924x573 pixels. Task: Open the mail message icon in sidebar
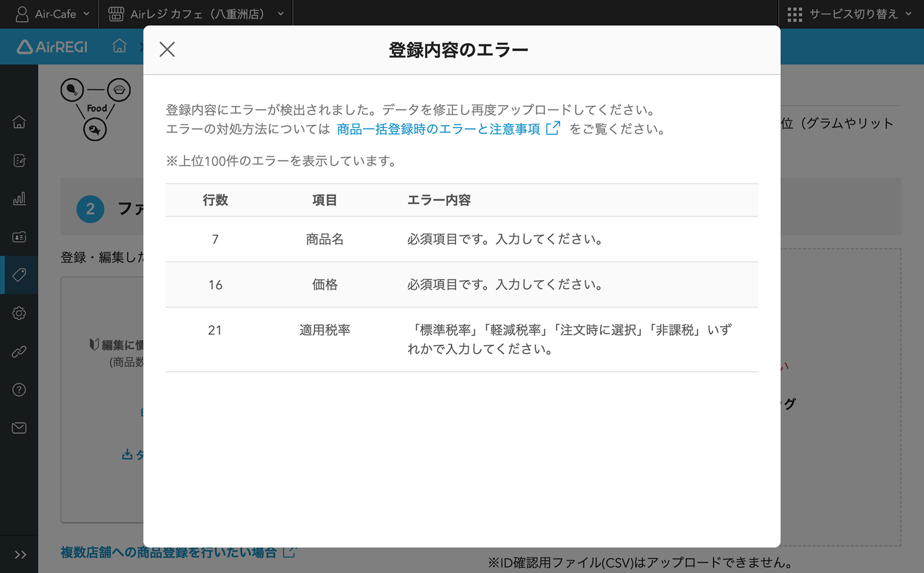[19, 428]
